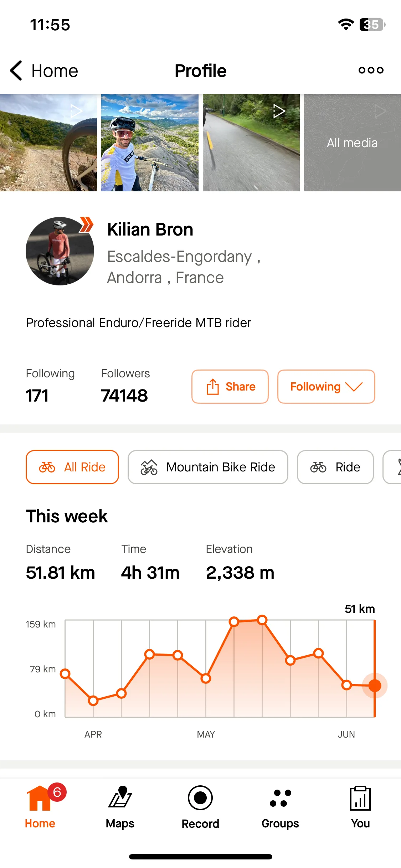401x868 pixels.
Task: Open the Maps tab icon
Action: [x=120, y=797]
